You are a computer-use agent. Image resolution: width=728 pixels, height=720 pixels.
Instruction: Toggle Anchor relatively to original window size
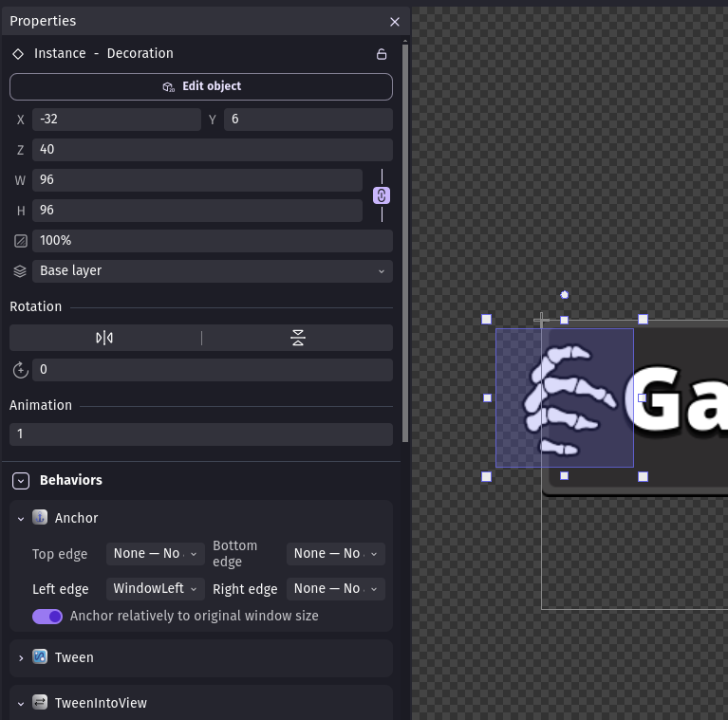click(47, 617)
